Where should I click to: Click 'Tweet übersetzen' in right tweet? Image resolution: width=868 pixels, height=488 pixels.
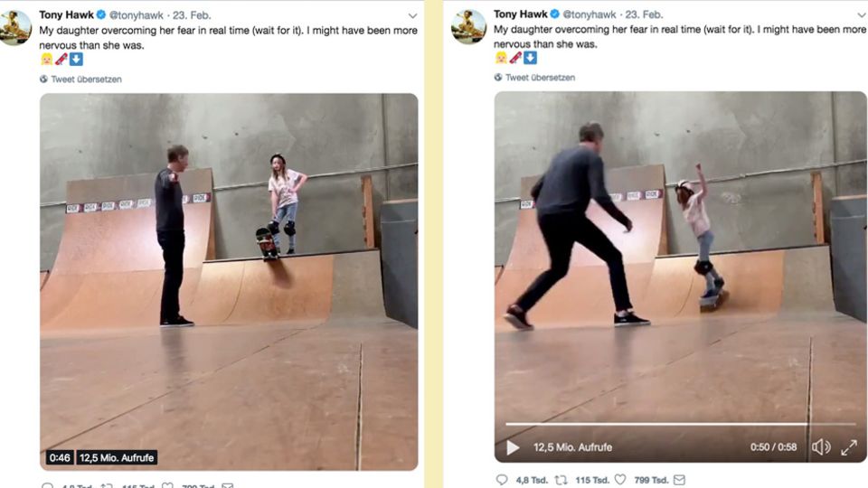540,78
